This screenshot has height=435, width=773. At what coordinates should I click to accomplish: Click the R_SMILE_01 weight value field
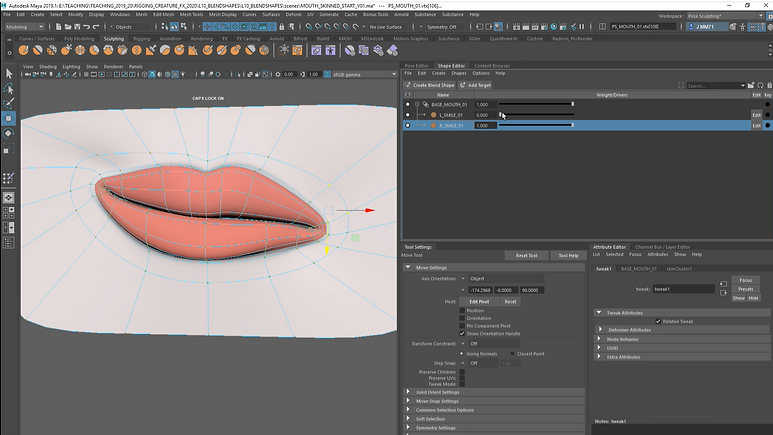pos(485,125)
